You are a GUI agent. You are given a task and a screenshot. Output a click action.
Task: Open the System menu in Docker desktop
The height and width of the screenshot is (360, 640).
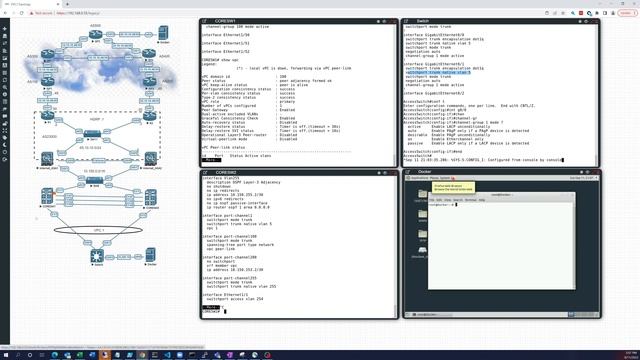tap(444, 178)
